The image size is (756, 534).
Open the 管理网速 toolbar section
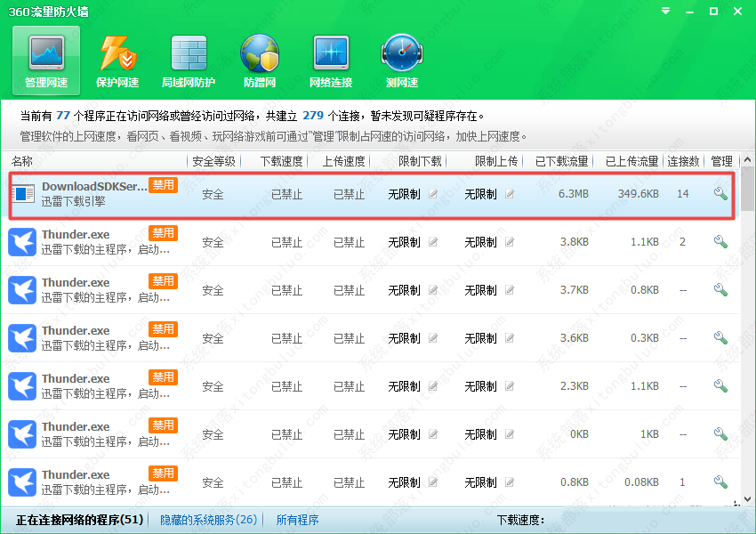pos(46,61)
